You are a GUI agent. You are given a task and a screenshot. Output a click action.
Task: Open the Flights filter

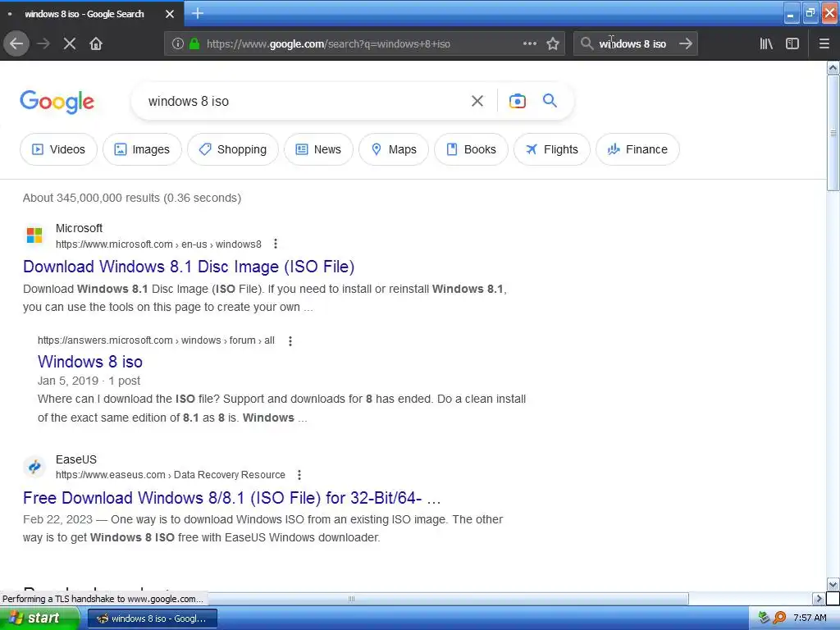[552, 149]
